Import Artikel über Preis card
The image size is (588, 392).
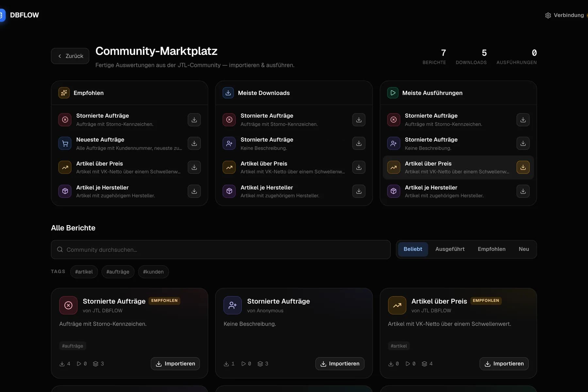504,364
